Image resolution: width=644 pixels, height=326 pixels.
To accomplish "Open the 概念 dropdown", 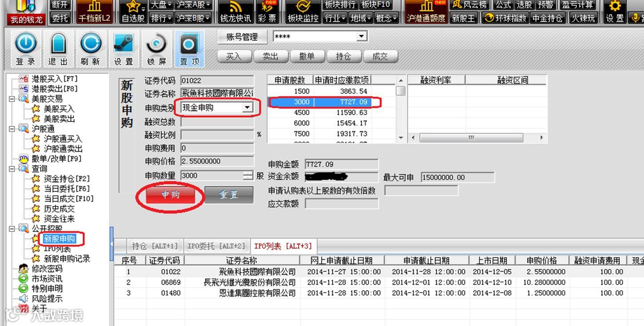I will click(386, 18).
